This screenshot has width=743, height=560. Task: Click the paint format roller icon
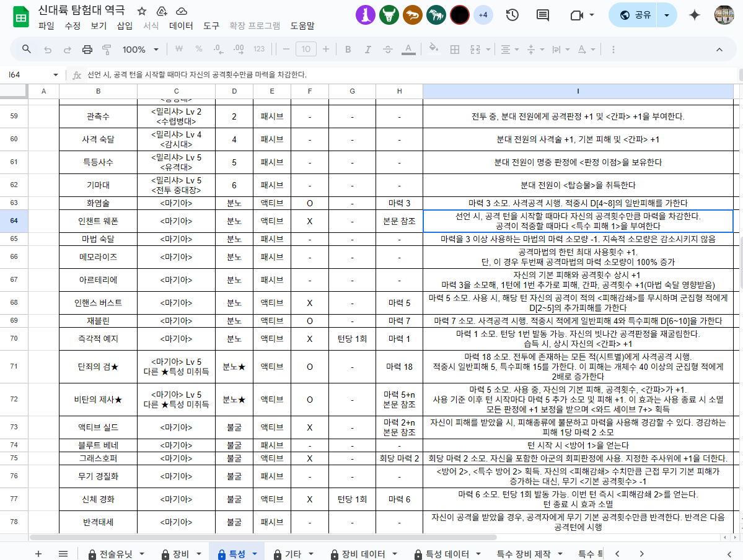click(107, 50)
